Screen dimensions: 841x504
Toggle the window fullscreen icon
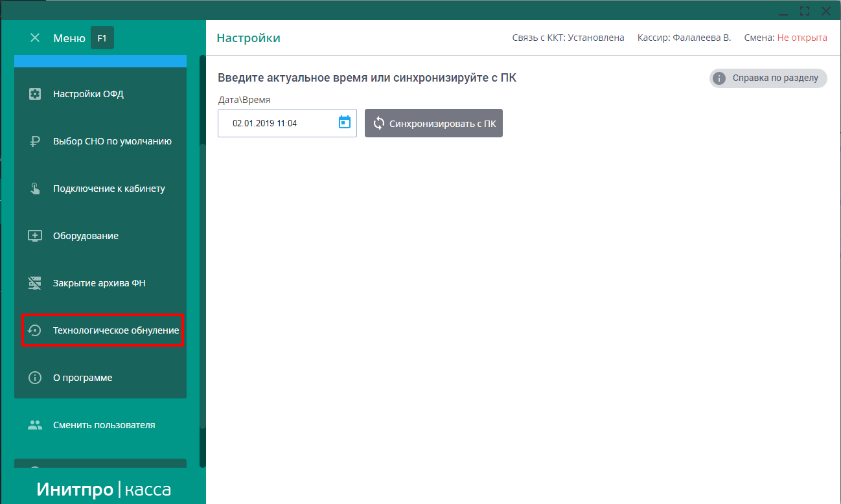(x=805, y=10)
